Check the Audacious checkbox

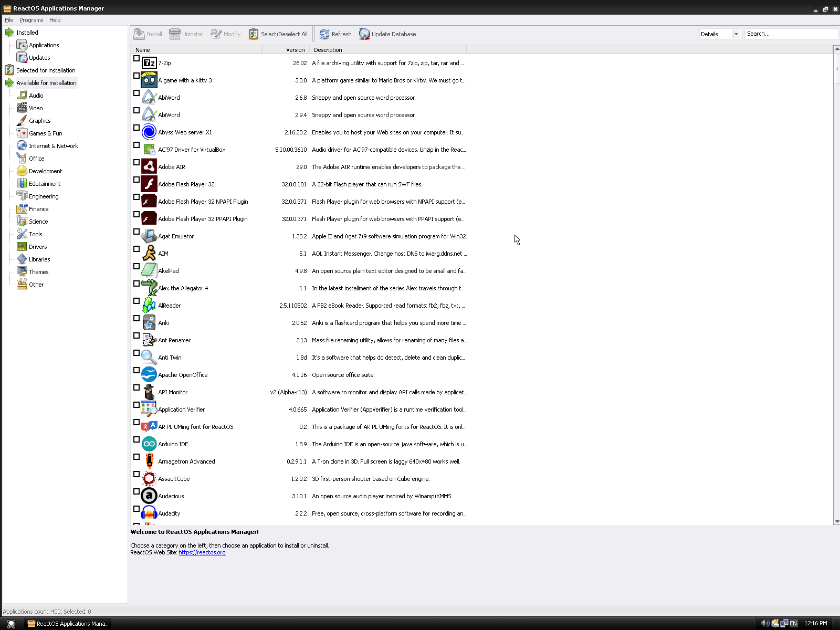(136, 491)
